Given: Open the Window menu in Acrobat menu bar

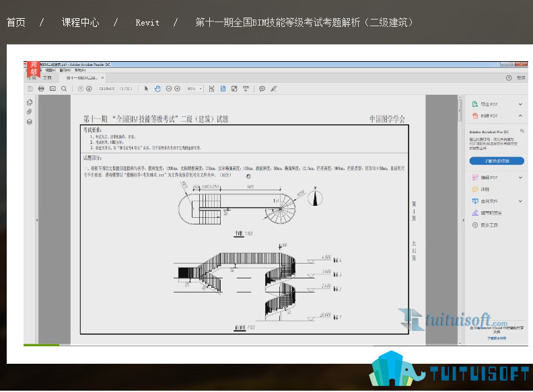Looking at the screenshot, I should point(65,71).
